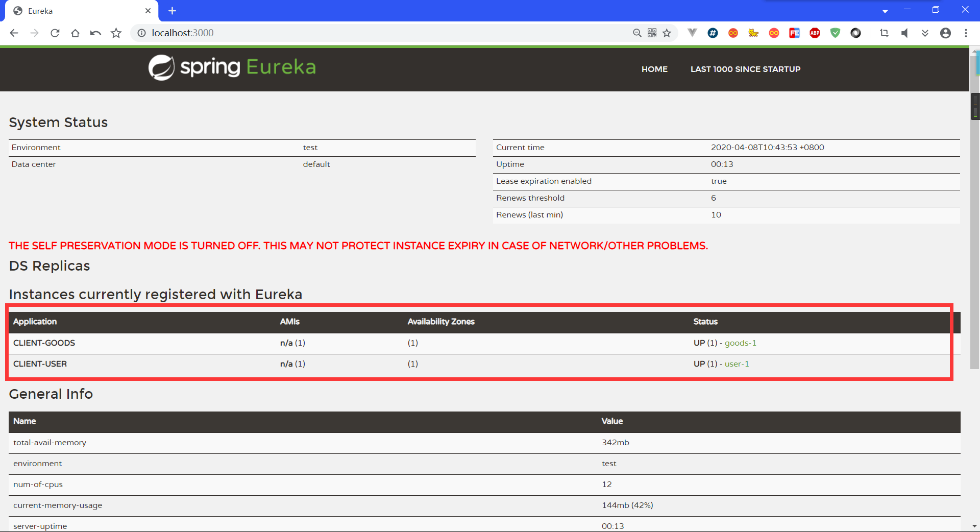Select the num-of-cpus row name
Image resolution: width=980 pixels, height=532 pixels.
[x=38, y=485]
